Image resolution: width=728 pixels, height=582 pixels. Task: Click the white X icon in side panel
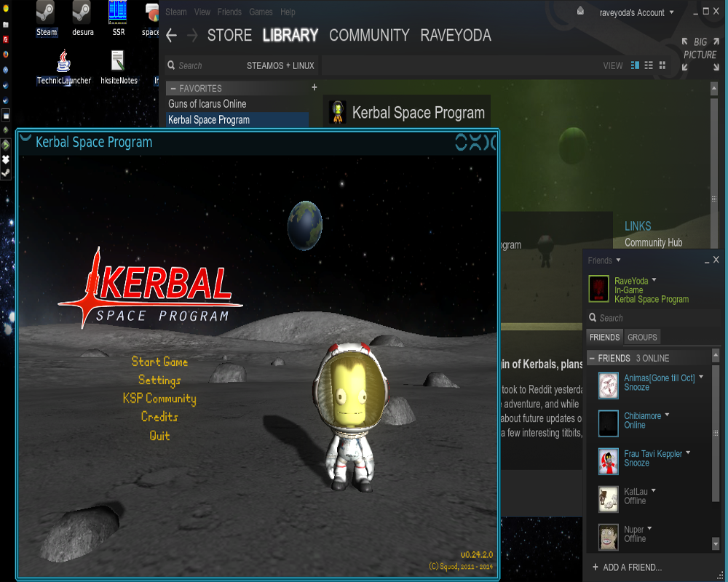pos(6,159)
